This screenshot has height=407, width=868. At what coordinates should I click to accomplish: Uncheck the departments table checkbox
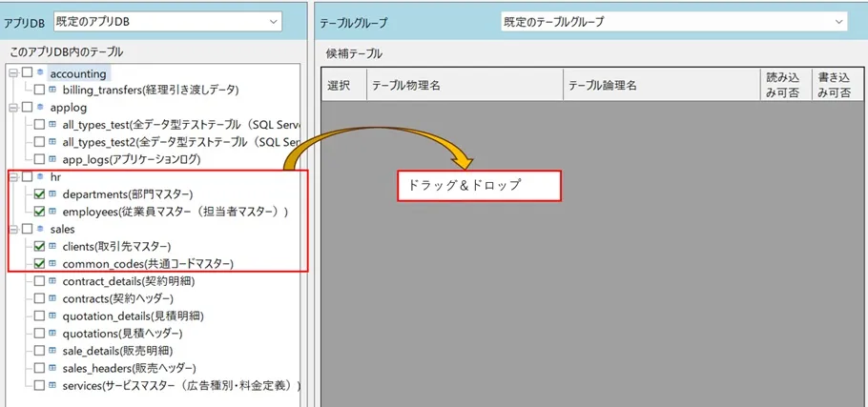pyautogui.click(x=39, y=194)
